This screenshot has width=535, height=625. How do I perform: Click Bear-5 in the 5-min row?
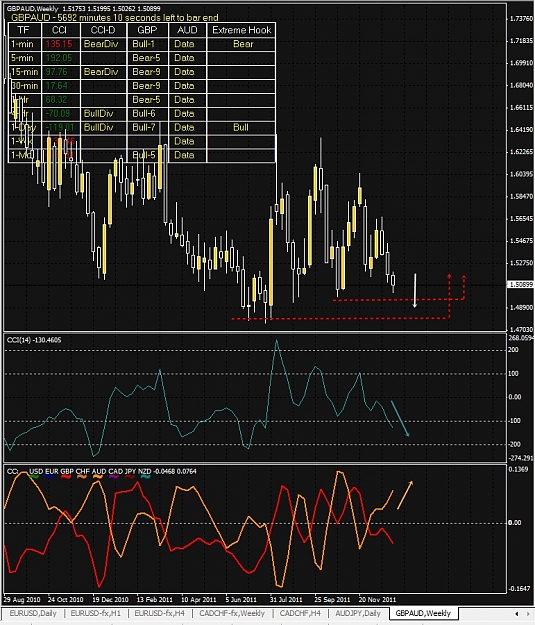[x=146, y=58]
